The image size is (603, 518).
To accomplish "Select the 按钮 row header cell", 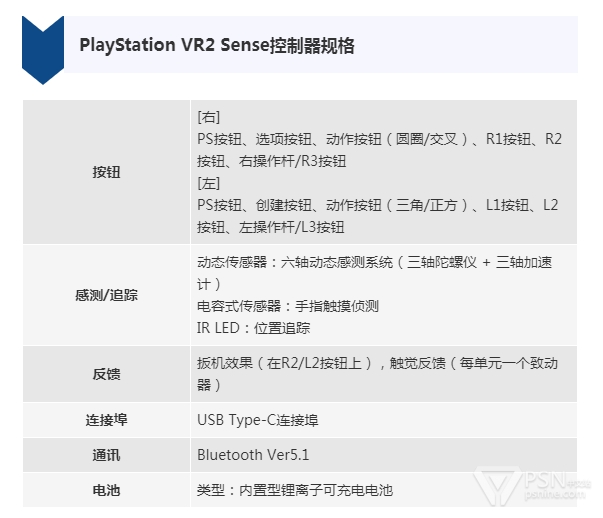I will pyautogui.click(x=106, y=172).
